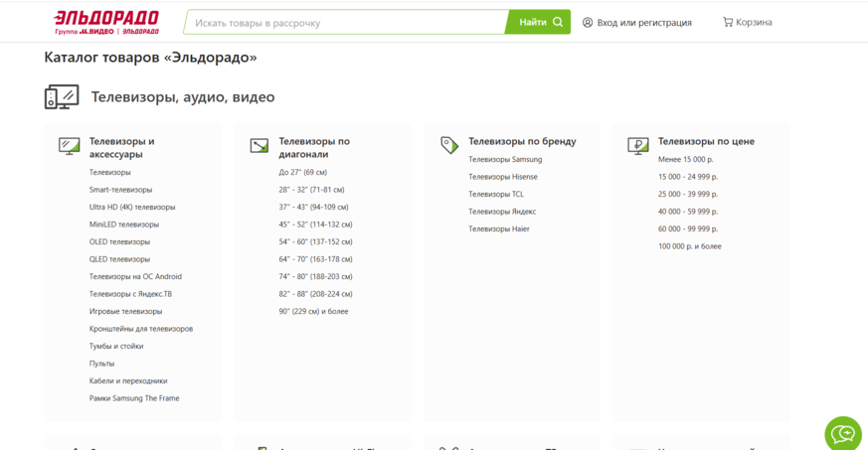This screenshot has width=868, height=450.
Task: Select price Менее 15 000 р.
Action: point(686,159)
